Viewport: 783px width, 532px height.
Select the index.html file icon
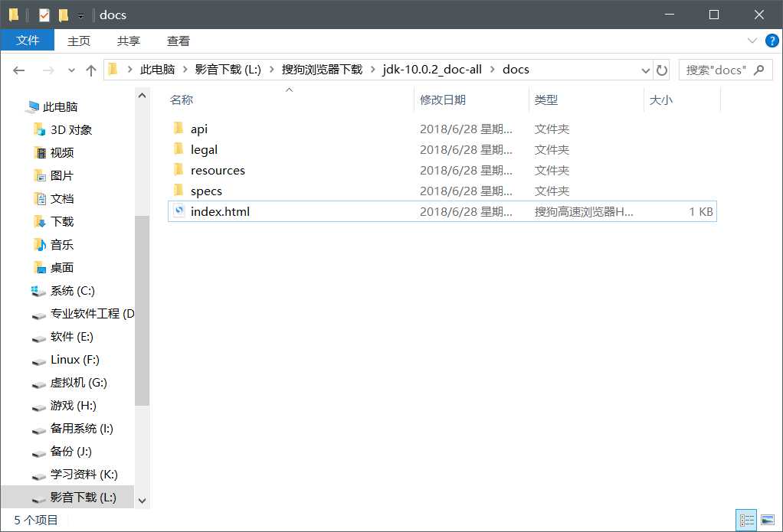click(179, 211)
